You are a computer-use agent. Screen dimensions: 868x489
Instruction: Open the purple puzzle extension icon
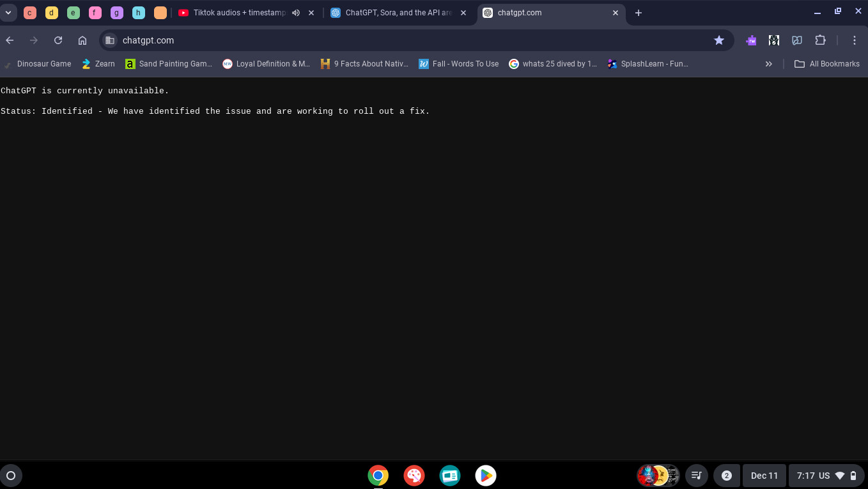(x=751, y=40)
